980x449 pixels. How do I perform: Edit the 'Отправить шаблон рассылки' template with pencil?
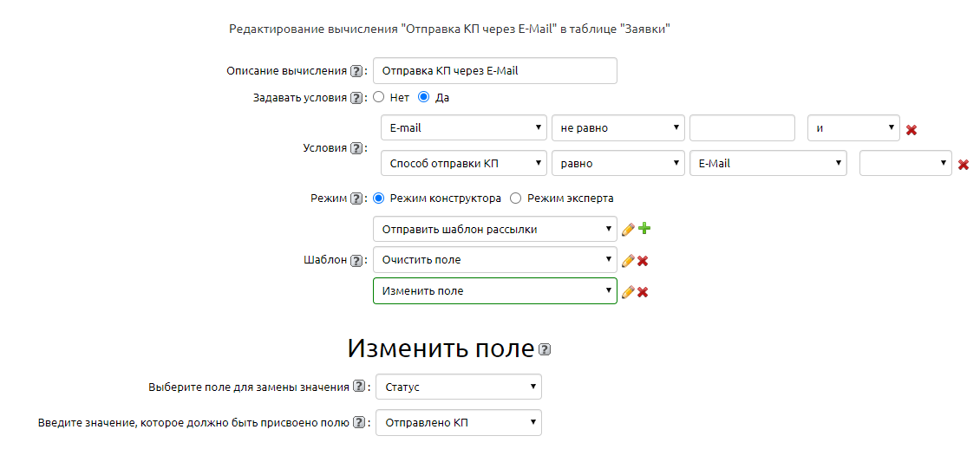(x=628, y=230)
